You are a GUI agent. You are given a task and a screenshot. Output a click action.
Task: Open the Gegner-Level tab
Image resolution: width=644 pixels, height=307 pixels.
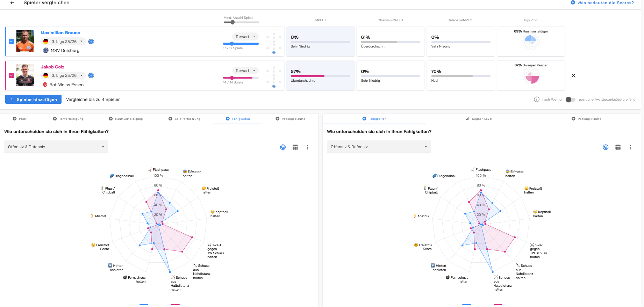[x=479, y=119]
